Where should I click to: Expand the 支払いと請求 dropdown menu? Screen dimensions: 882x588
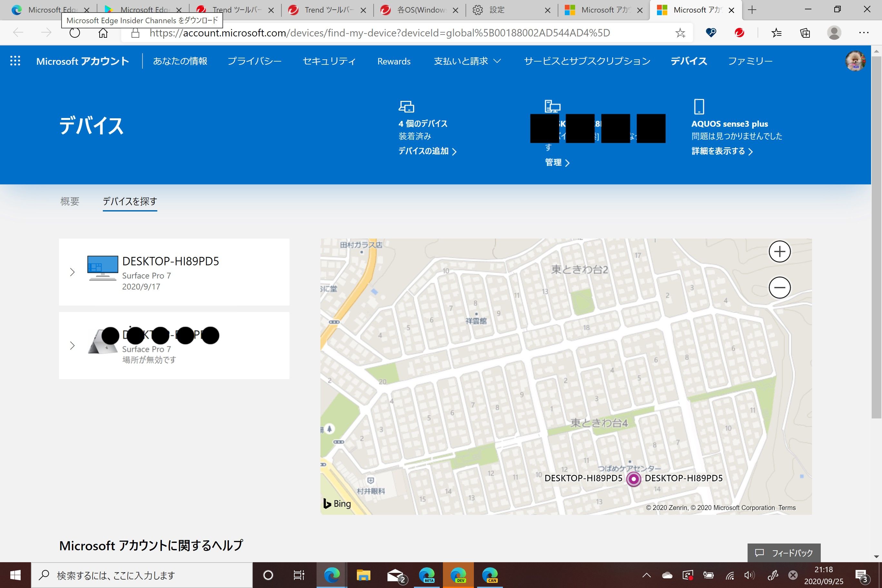[x=467, y=61]
